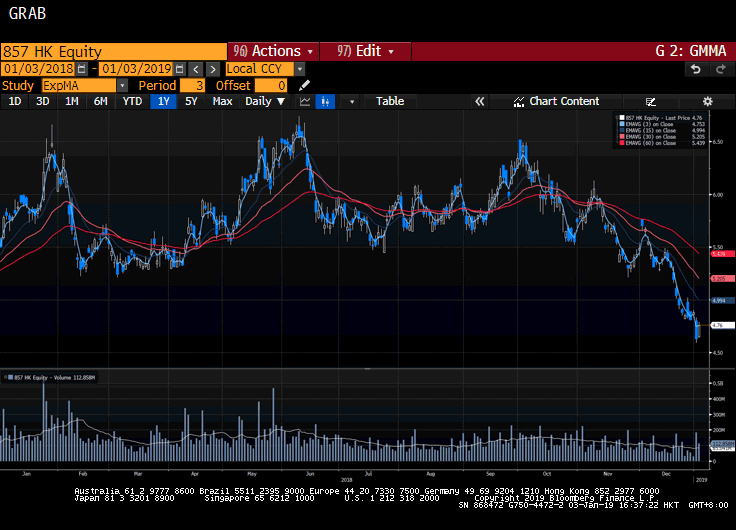Select the 5Y range tab
Image resolution: width=736 pixels, height=530 pixels.
(191, 101)
